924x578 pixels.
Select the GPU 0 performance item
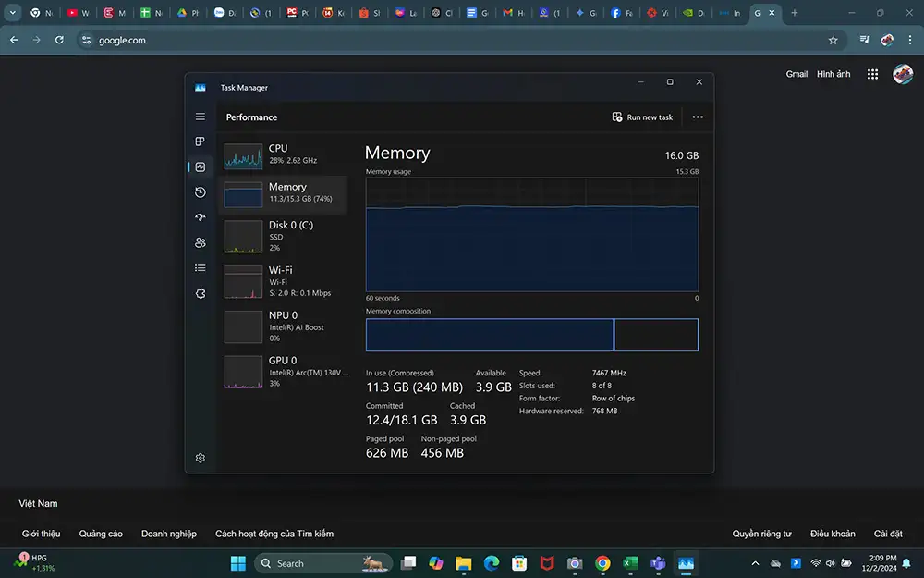283,371
